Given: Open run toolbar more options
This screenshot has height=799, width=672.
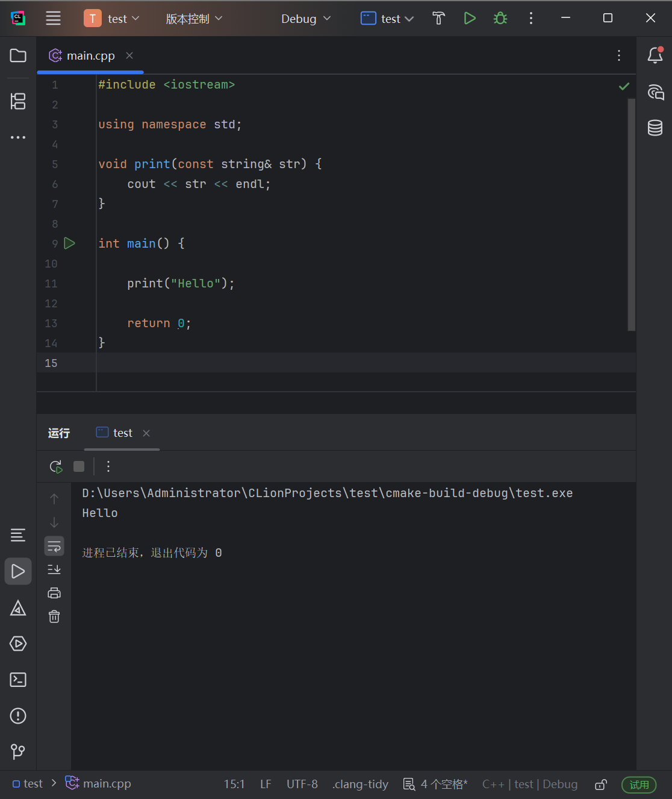Looking at the screenshot, I should 108,466.
